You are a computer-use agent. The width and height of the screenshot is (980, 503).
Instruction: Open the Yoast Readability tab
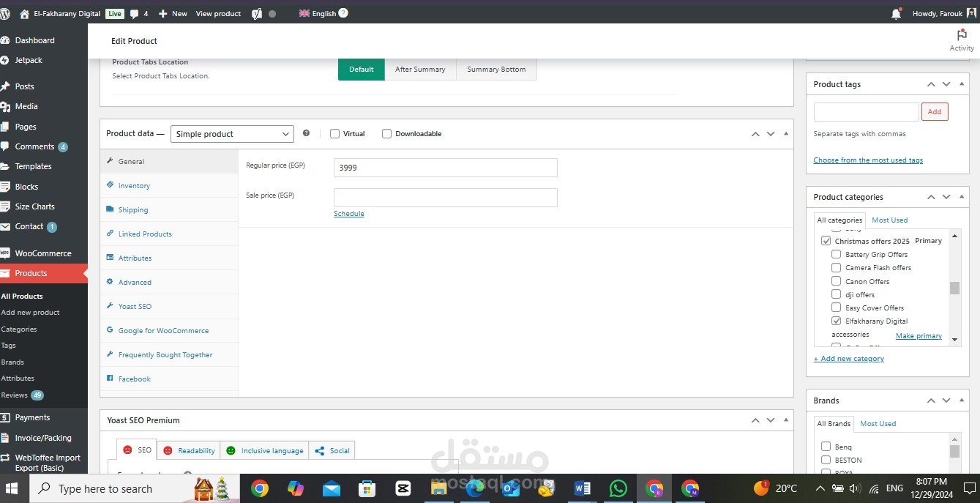click(189, 450)
